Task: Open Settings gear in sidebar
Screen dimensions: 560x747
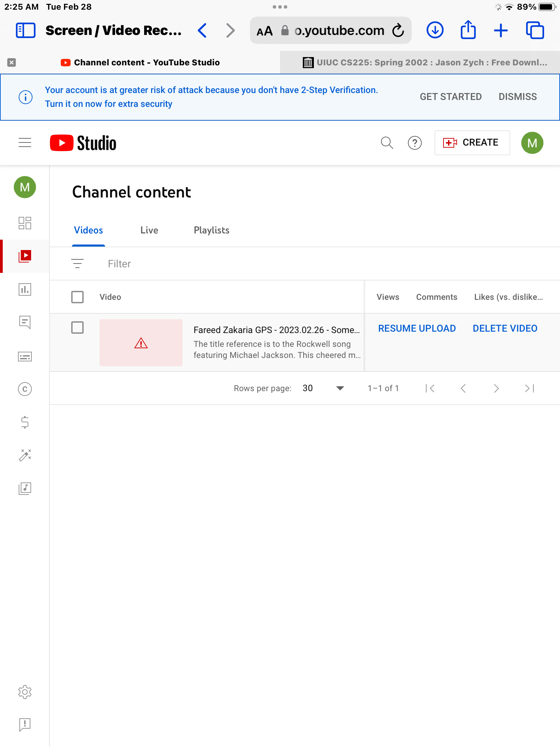Action: [x=25, y=692]
